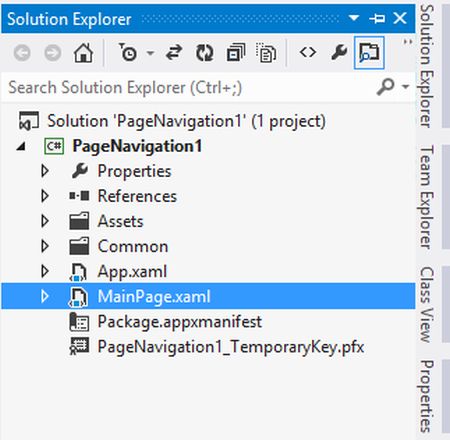Click the solution icon beside Solution 'PageNavigation1'
Viewport: 450px width, 440px height.
[x=29, y=121]
